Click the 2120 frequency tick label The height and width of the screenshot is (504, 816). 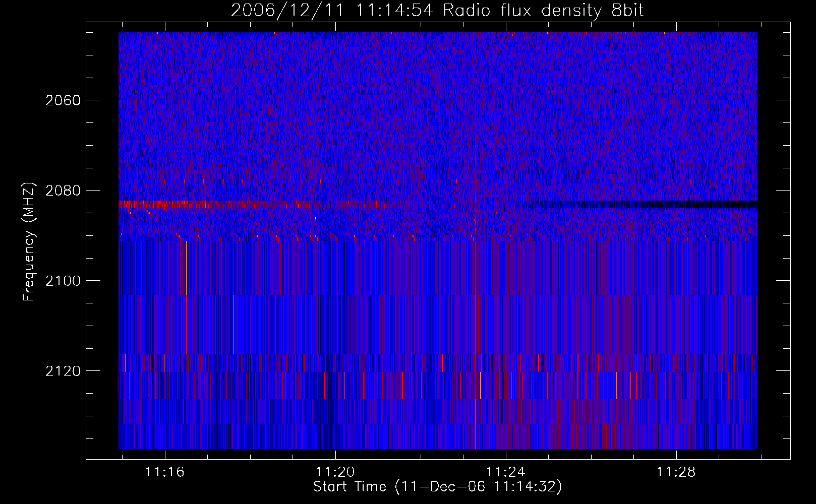pyautogui.click(x=63, y=371)
